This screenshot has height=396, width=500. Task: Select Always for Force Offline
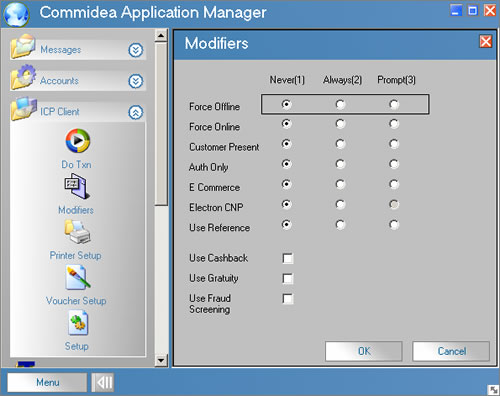(x=340, y=104)
